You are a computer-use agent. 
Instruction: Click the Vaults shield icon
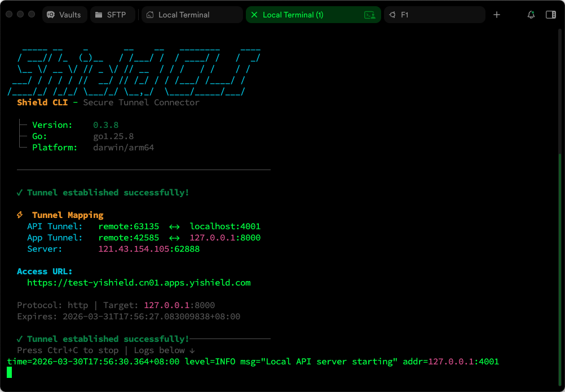pos(51,15)
